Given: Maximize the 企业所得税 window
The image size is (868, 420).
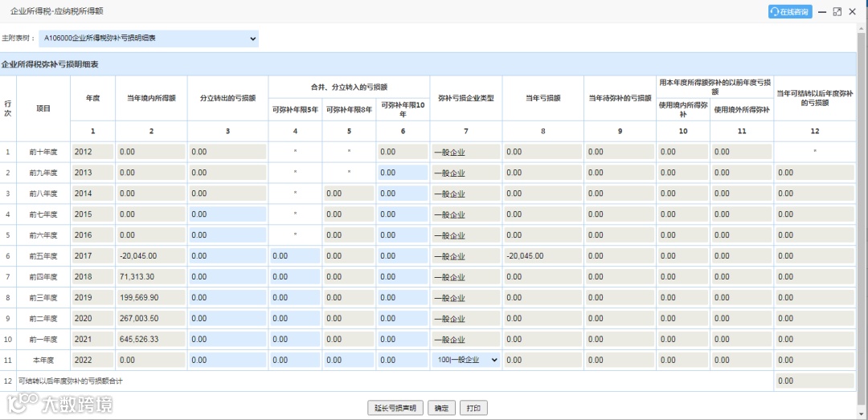Looking at the screenshot, I should click(837, 11).
